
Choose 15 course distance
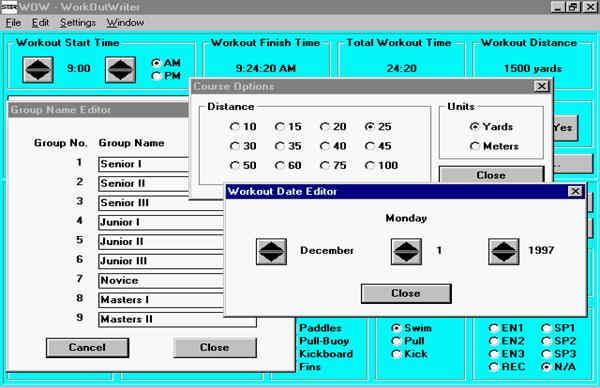point(288,127)
